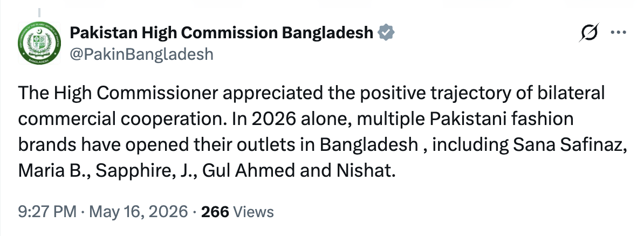Click the 9:27 PM timestamp
Screen dimensions: 644x236
click(47, 212)
